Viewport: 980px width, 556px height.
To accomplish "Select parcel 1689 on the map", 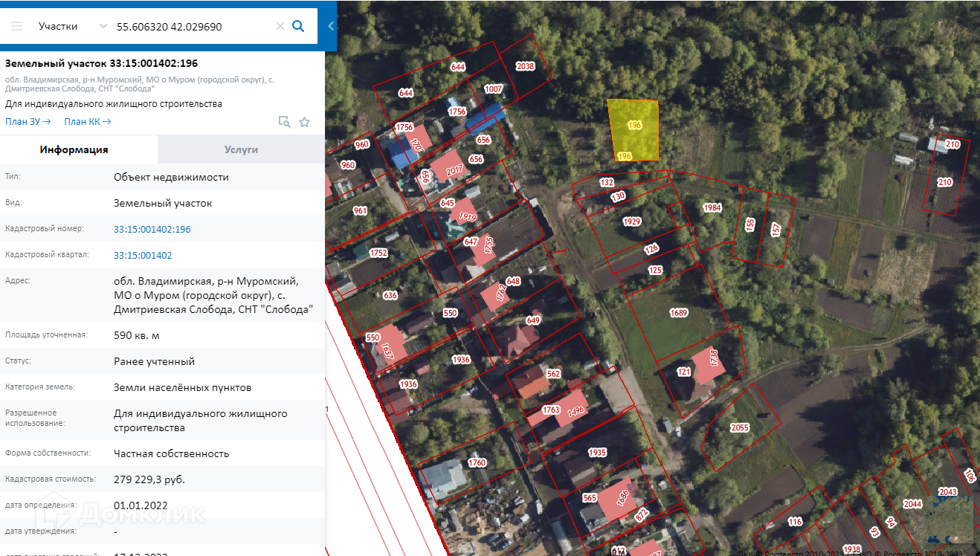I will (x=678, y=313).
